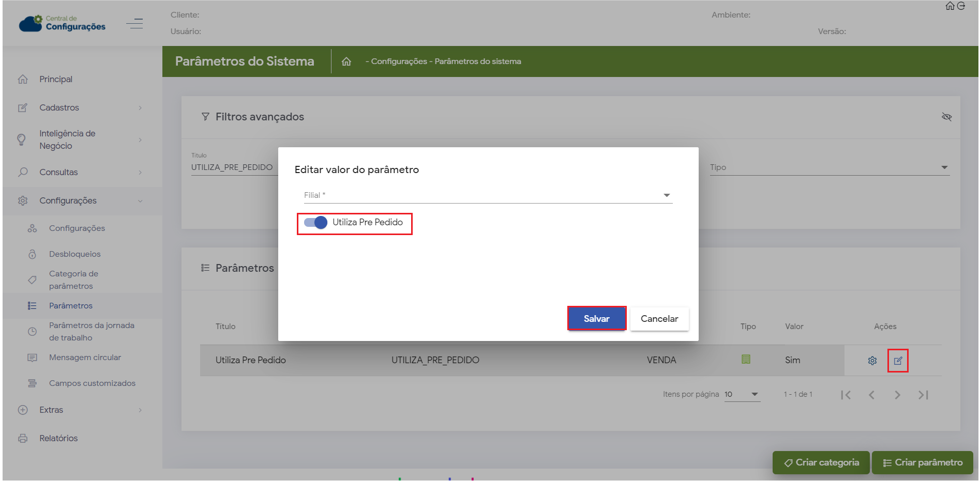Click the Relatórios printer icon

[23, 438]
